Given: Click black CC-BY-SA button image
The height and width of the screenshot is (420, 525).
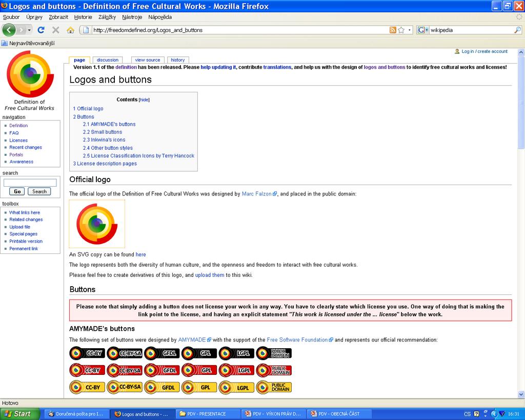Looking at the screenshot, I should (x=125, y=353).
